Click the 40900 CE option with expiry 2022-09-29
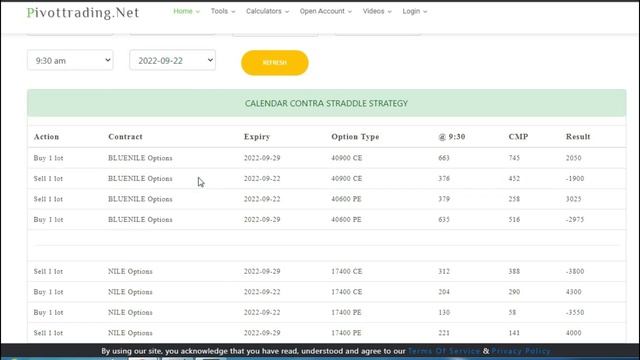This screenshot has width=640, height=360. [347, 158]
